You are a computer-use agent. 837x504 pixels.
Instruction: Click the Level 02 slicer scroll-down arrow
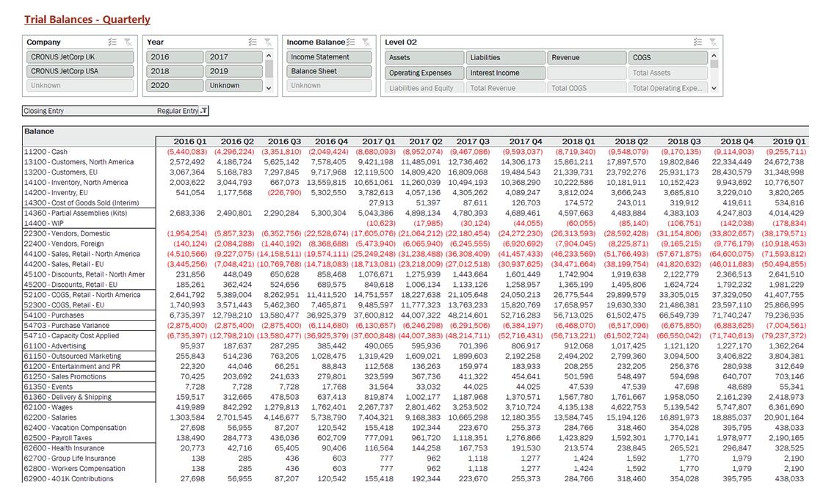(x=714, y=89)
